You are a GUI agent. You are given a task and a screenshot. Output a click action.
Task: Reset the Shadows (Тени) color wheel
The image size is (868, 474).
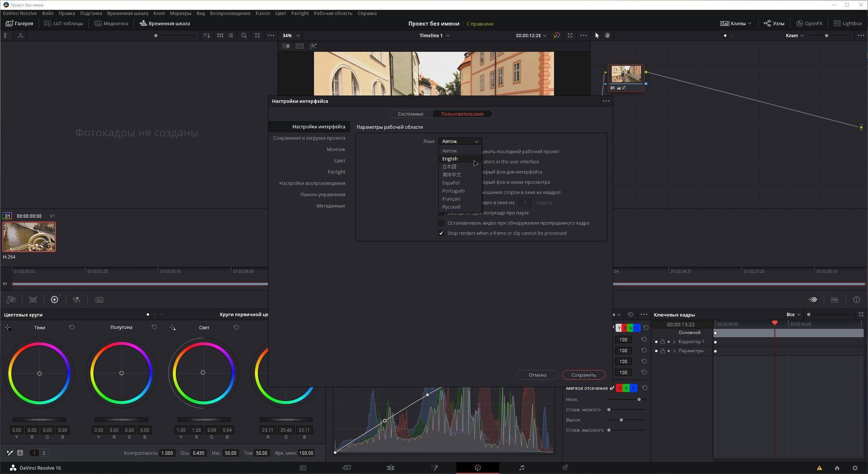(72, 327)
